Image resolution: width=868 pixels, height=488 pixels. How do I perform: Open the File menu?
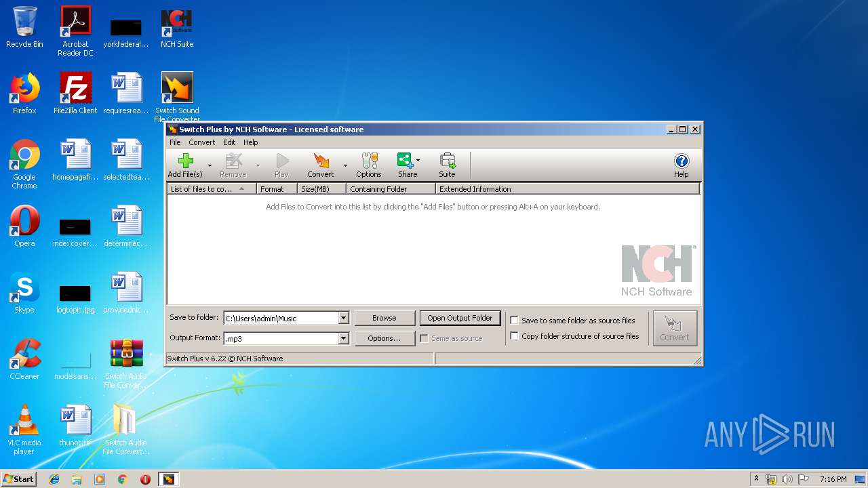[x=175, y=142]
